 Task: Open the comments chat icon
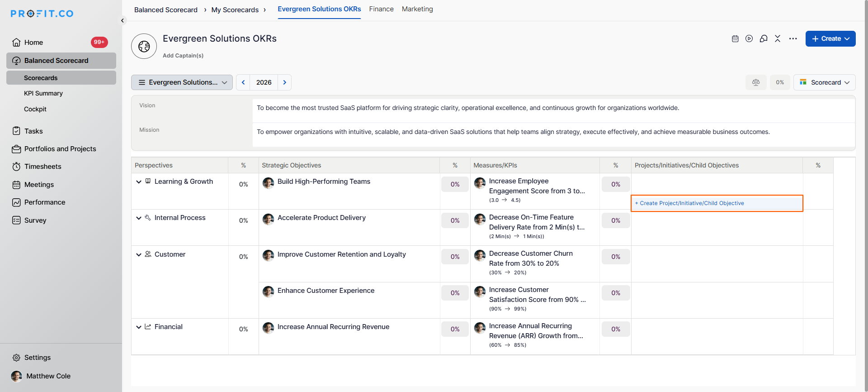764,39
